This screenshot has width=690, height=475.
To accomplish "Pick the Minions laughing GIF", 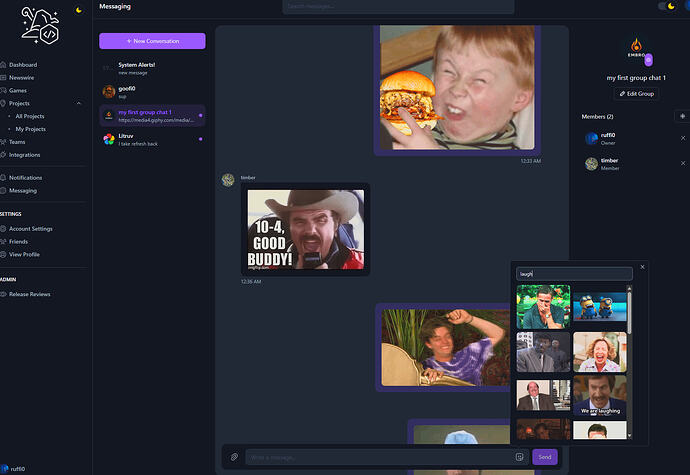I will (x=599, y=306).
